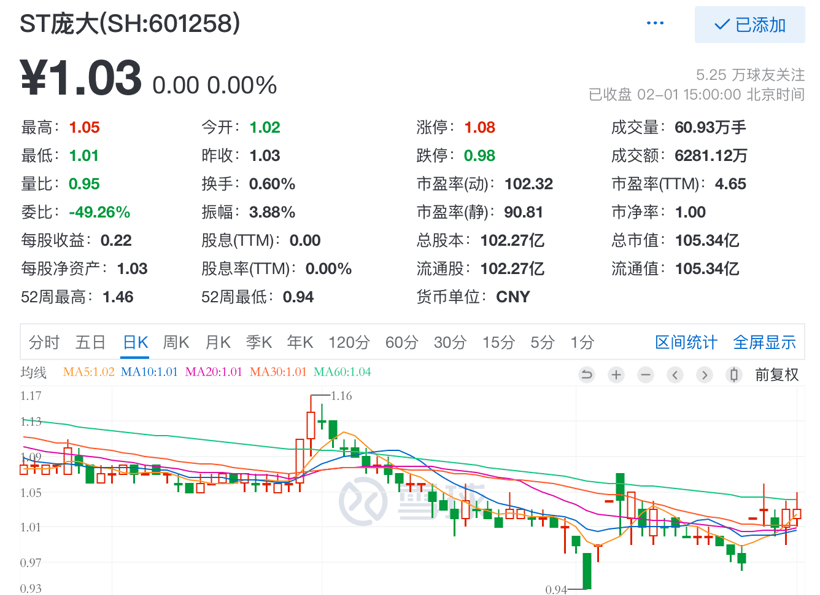Zoom out chart with minus icon
This screenshot has width=820, height=595.
click(646, 375)
